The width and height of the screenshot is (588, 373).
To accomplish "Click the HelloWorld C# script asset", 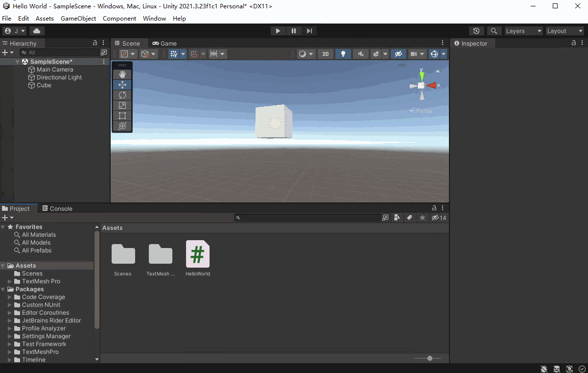I will [x=198, y=259].
